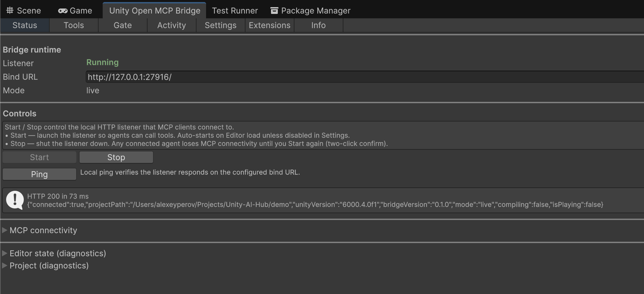Screen dimensions: 644x294
Task: Open the Tools sub-tab
Action: pyautogui.click(x=74, y=25)
